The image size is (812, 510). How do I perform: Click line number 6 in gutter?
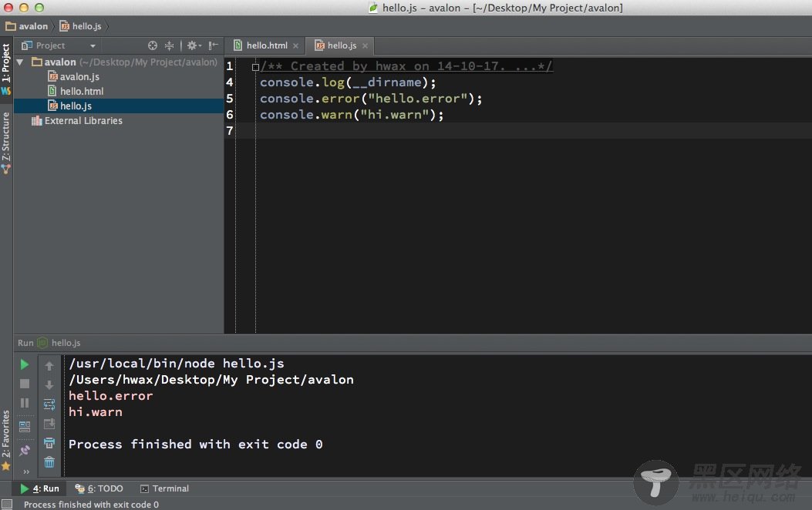[229, 114]
